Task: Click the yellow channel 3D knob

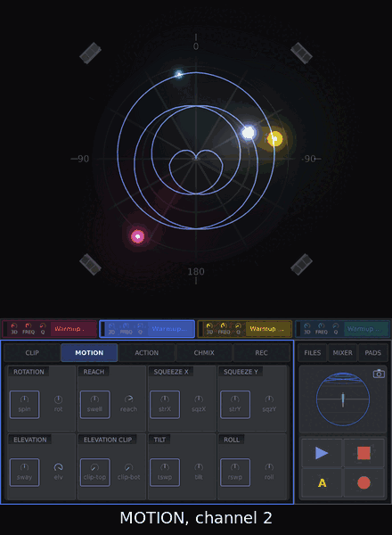Action: pyautogui.click(x=209, y=328)
